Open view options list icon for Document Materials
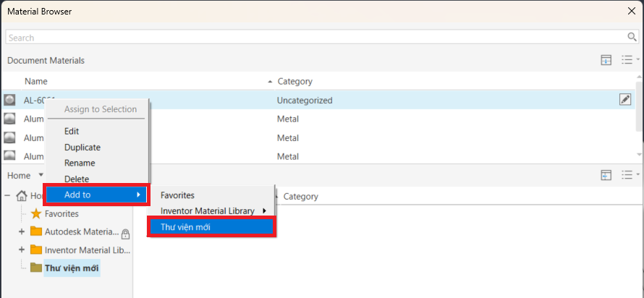The height and width of the screenshot is (298, 644). click(628, 60)
